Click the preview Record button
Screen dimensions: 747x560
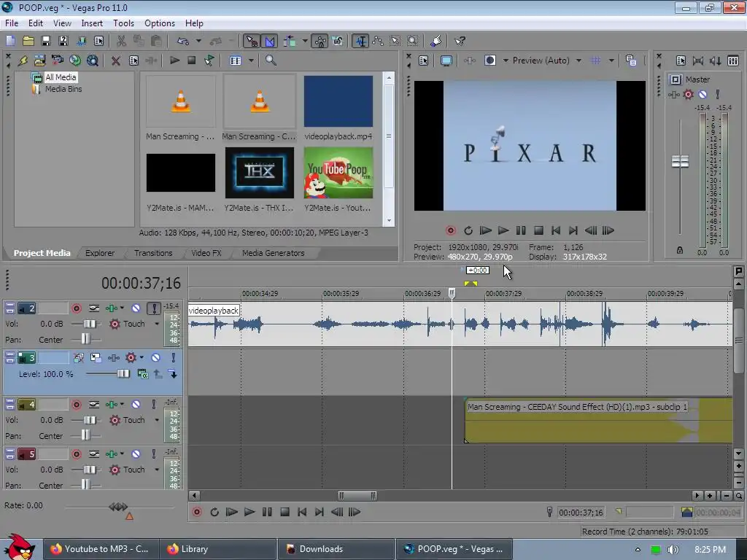point(451,230)
